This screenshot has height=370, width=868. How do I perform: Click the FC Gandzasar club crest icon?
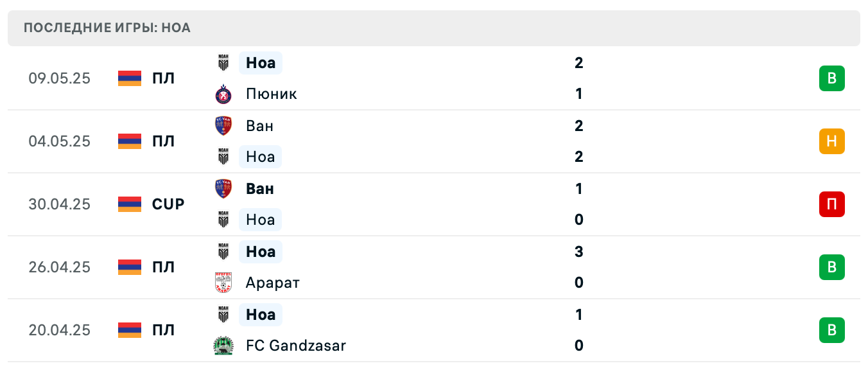tap(223, 346)
